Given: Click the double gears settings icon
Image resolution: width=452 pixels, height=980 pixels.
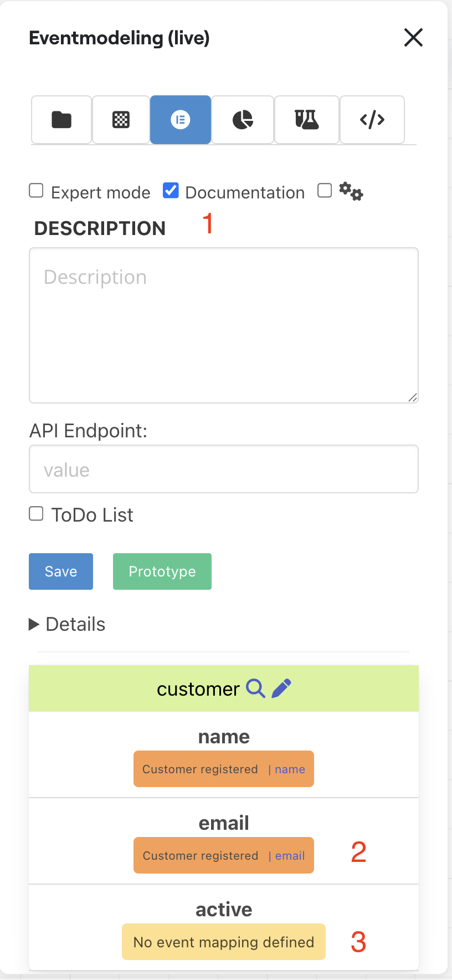Looking at the screenshot, I should [x=351, y=191].
